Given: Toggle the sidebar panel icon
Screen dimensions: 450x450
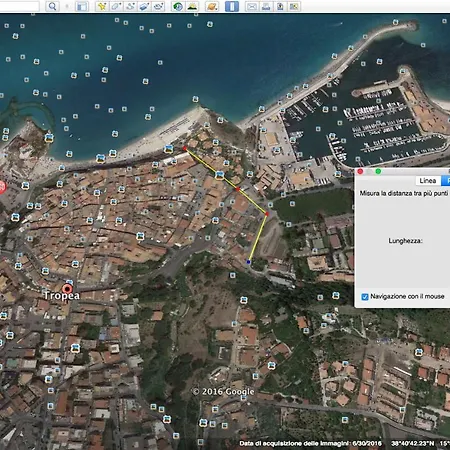Looking at the screenshot, I should (x=81, y=6).
